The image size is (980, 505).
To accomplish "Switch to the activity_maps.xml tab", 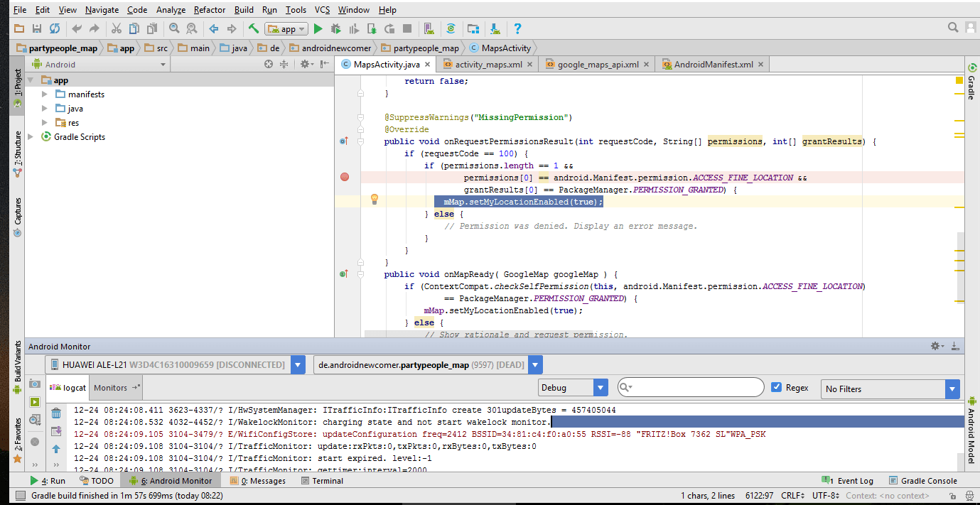I will click(x=487, y=64).
